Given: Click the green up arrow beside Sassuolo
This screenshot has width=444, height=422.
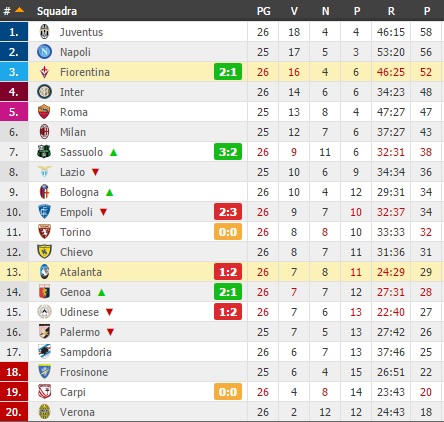Looking at the screenshot, I should (x=114, y=152).
